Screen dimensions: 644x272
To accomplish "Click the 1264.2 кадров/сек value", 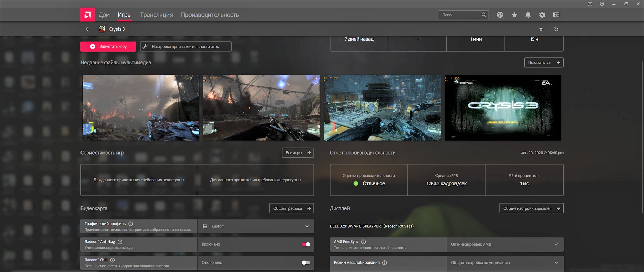I will (x=446, y=184).
